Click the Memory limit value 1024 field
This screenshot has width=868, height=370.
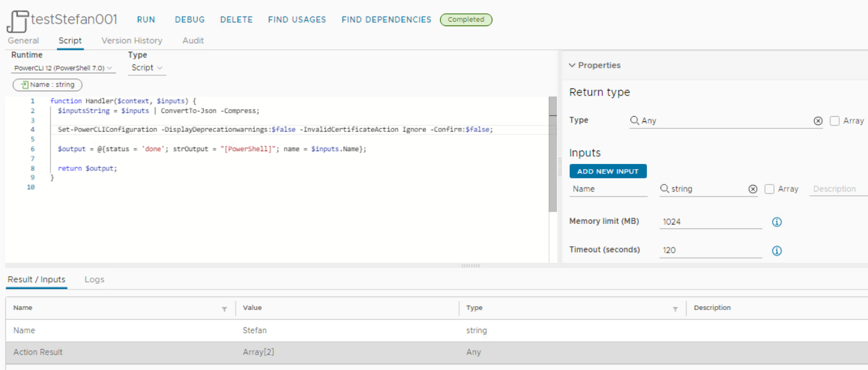[711, 222]
